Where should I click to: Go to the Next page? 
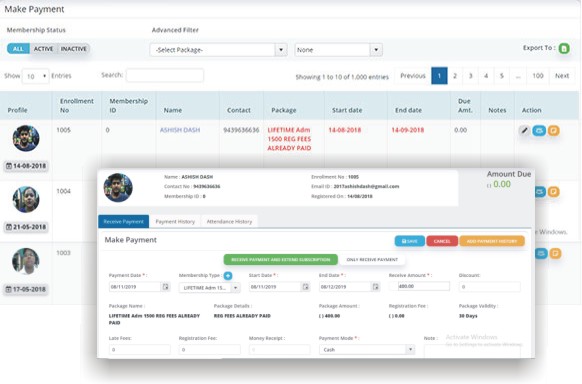click(x=562, y=76)
